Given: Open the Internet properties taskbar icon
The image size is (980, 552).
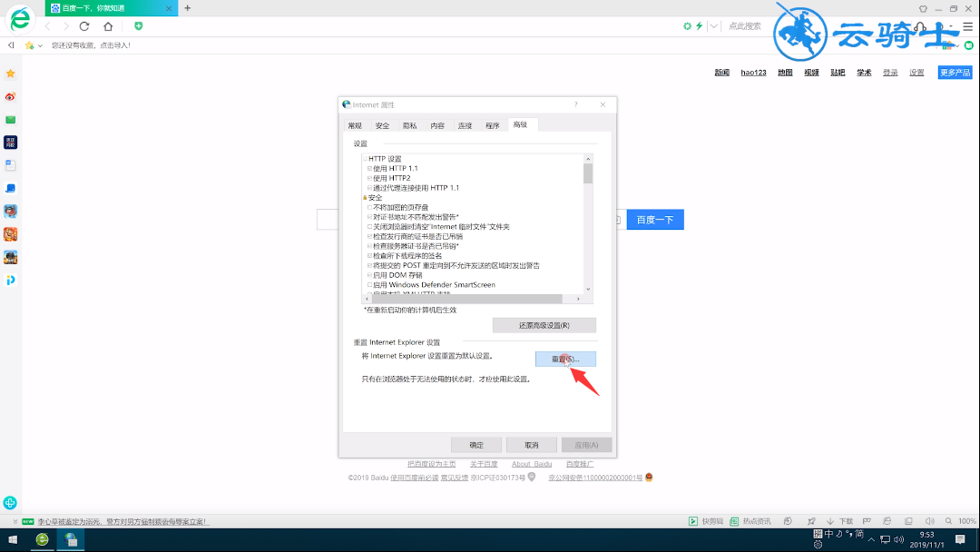Looking at the screenshot, I should click(71, 539).
